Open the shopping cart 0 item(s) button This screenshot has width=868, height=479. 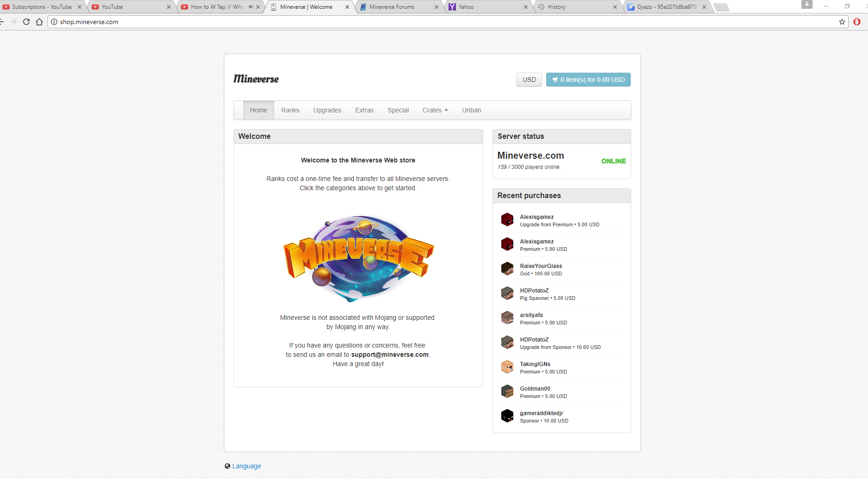(588, 80)
